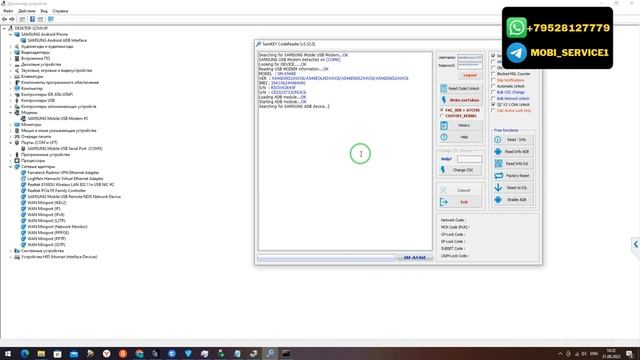Click the Enable ADB button
This screenshot has height=360, width=640.
click(x=513, y=200)
